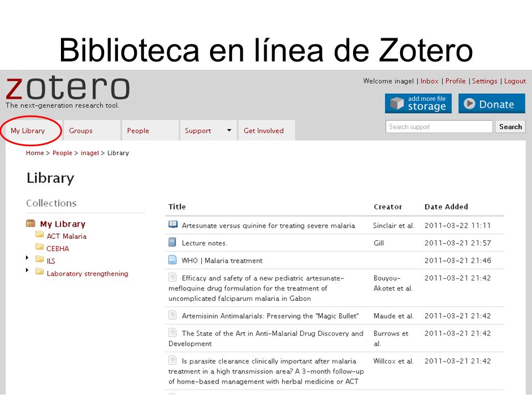Open the ACT Malaria collection
Viewport: 532px width, 399px height.
click(x=66, y=236)
